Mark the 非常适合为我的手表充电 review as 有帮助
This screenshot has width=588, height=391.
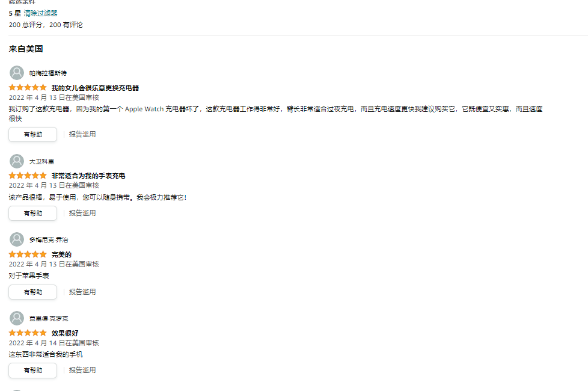click(x=33, y=213)
